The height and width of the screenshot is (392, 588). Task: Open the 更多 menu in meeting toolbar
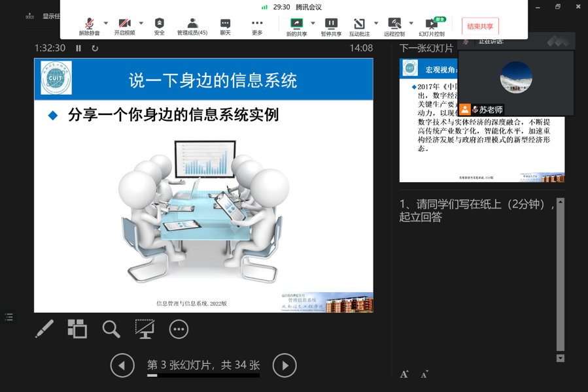pos(257,26)
